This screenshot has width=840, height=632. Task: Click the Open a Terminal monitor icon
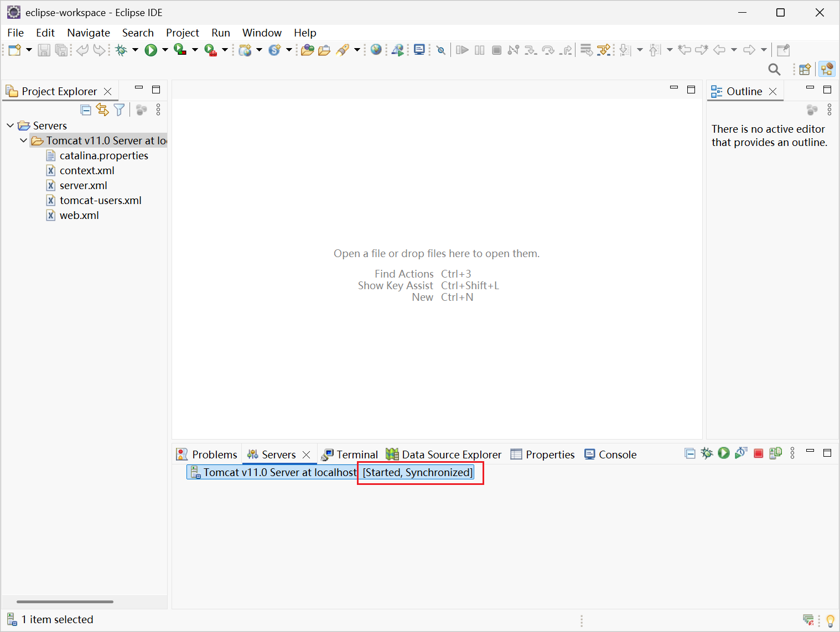click(x=419, y=50)
